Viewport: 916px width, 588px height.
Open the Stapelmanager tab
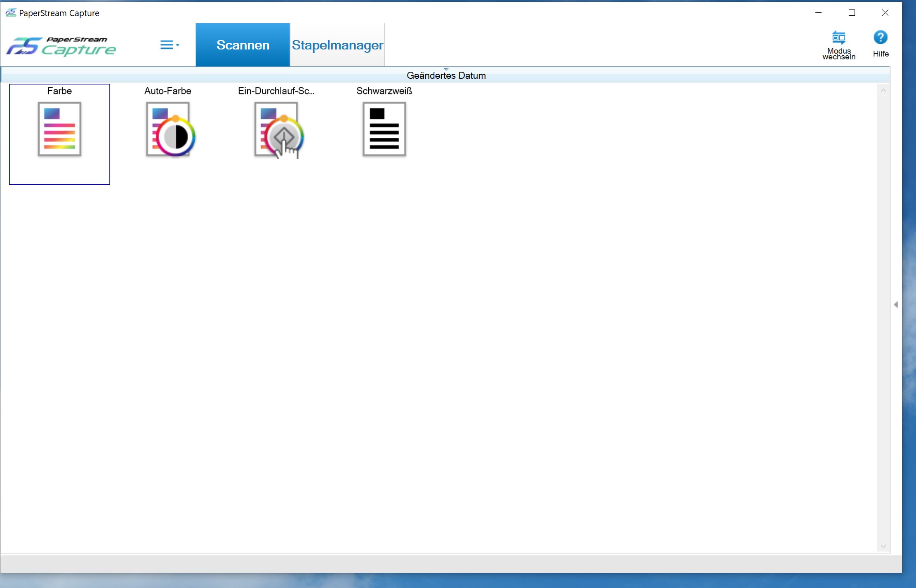337,45
